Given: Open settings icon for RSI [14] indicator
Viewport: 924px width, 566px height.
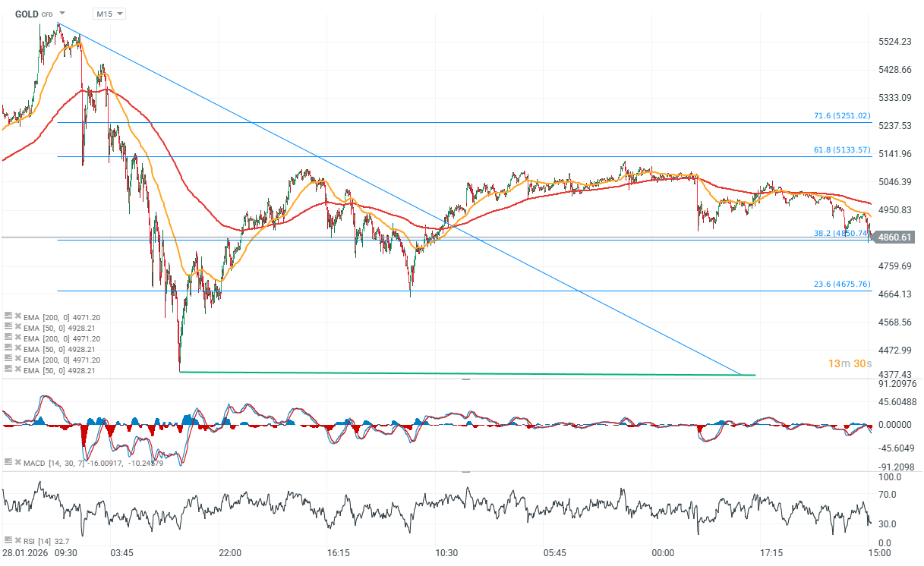Looking at the screenshot, I should (x=7, y=541).
